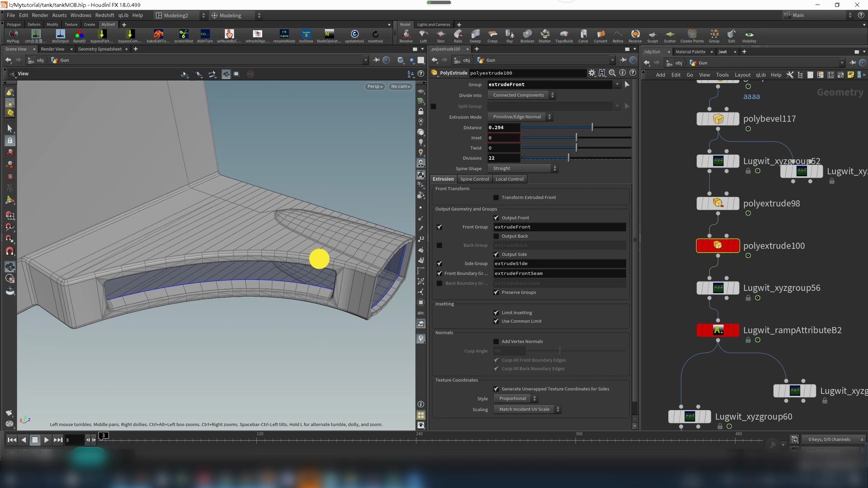Click the parameter gear settings icon
The image size is (868, 488).
592,73
